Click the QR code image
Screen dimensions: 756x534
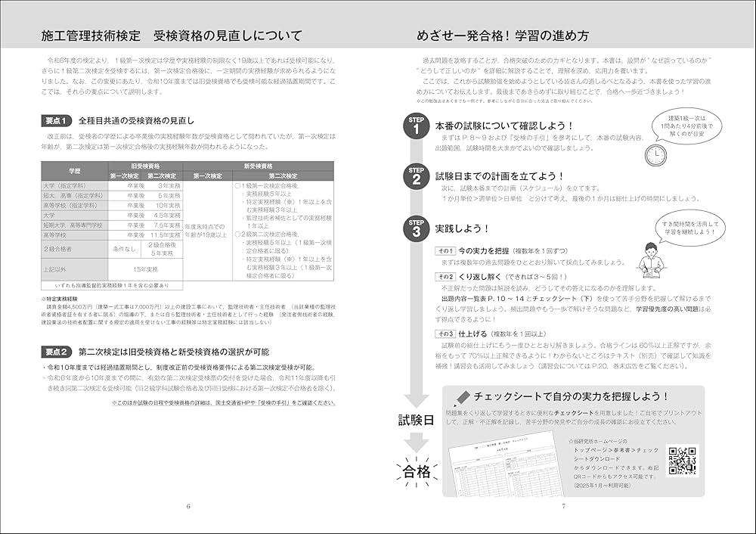[x=682, y=461]
